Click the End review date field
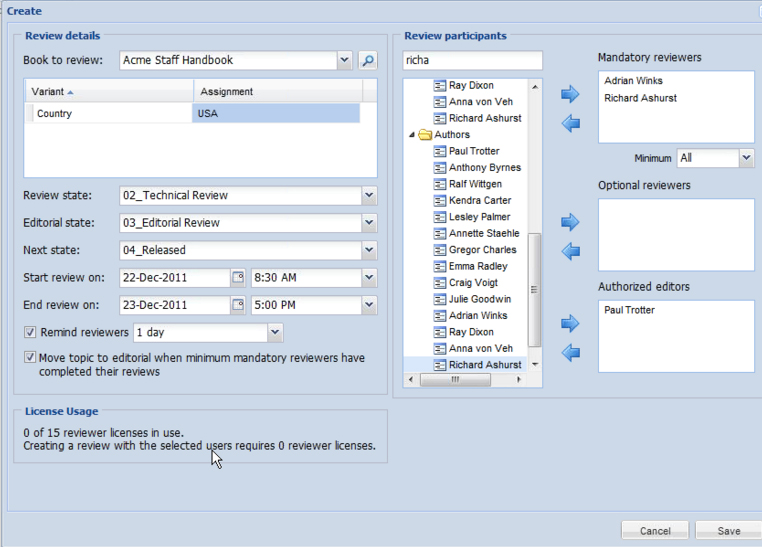Viewport: 762px width, 547px height. click(175, 305)
